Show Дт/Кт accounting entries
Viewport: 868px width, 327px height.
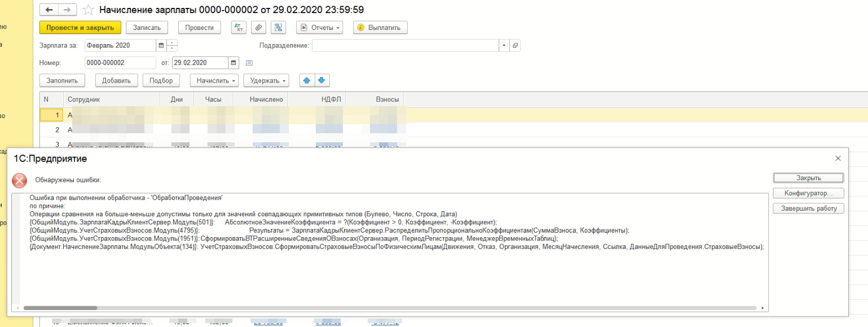[x=239, y=28]
